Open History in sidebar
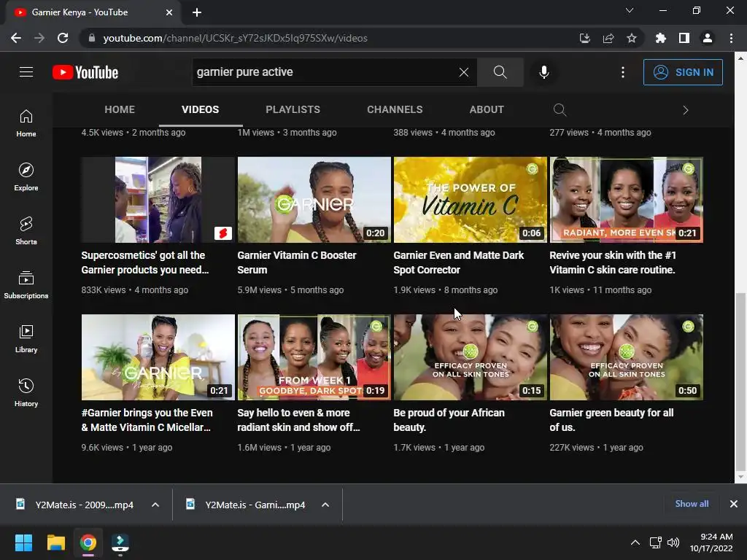 click(x=26, y=392)
